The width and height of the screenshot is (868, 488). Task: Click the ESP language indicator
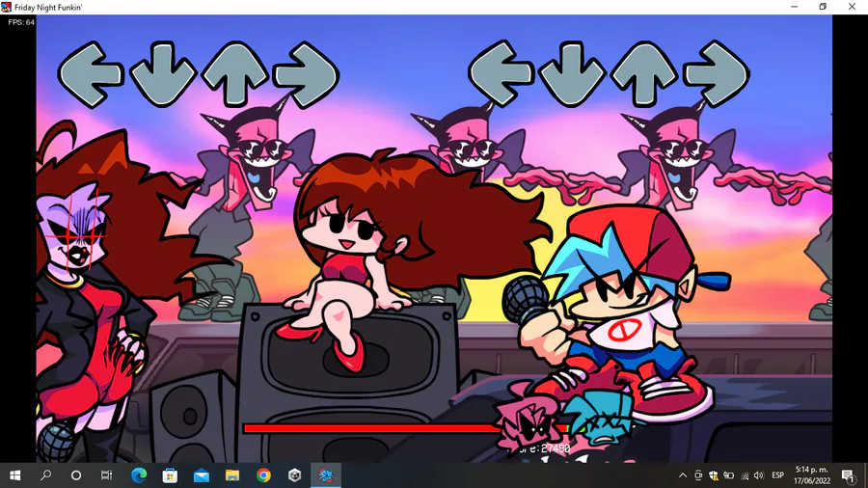[x=777, y=475]
